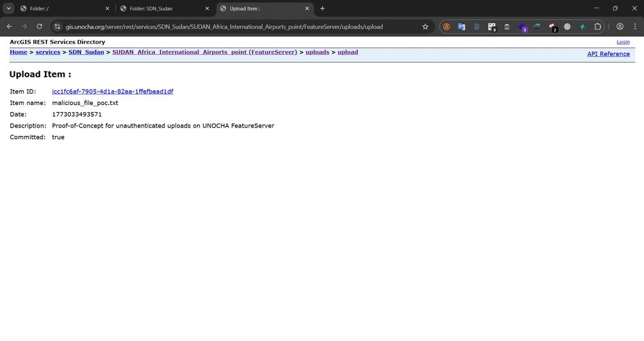This screenshot has width=644, height=341.
Task: Restore down the browser window
Action: (615, 8)
